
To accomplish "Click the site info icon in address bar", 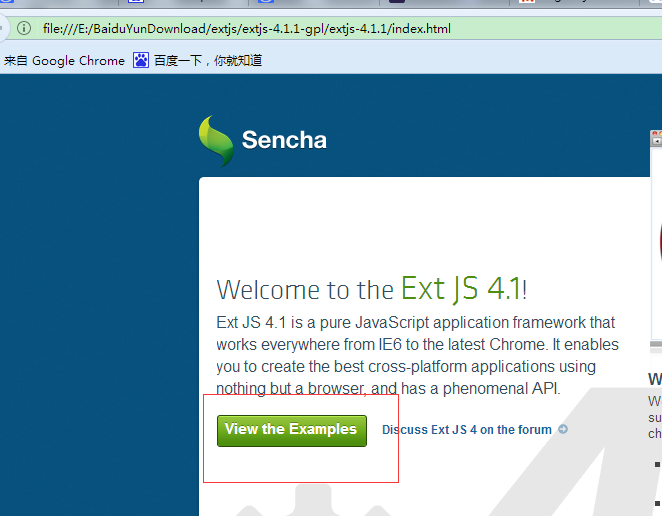I will click(x=24, y=28).
